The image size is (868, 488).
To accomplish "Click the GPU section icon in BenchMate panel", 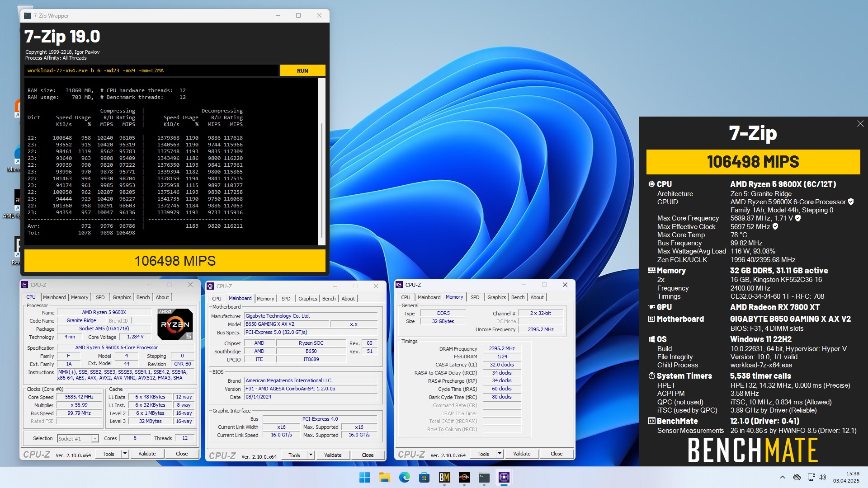I will 651,307.
